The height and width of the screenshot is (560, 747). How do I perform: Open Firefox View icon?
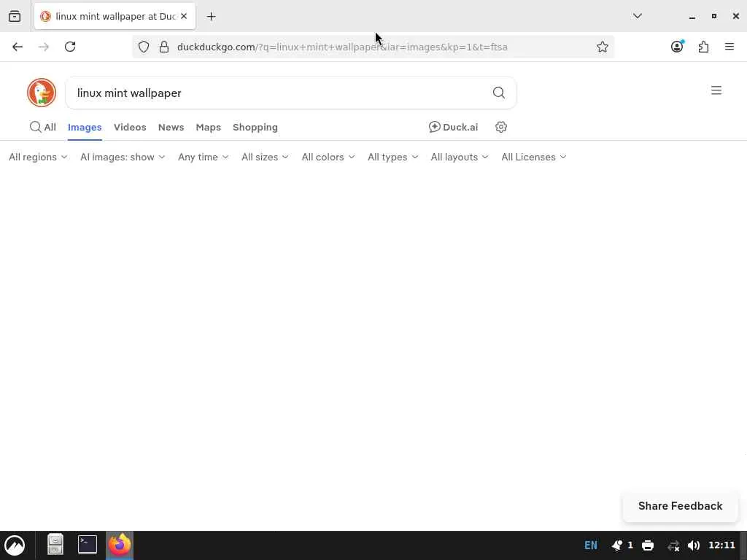[15, 16]
